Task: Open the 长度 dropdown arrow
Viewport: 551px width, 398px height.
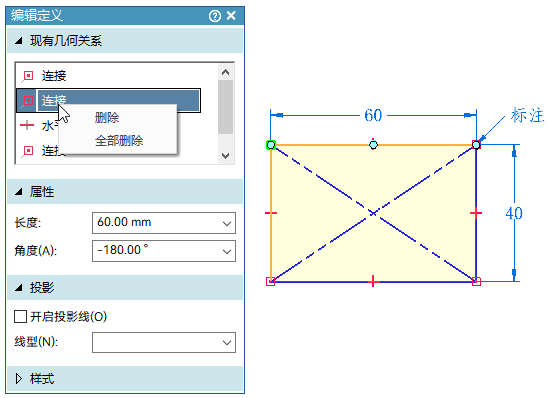Action: pos(227,223)
